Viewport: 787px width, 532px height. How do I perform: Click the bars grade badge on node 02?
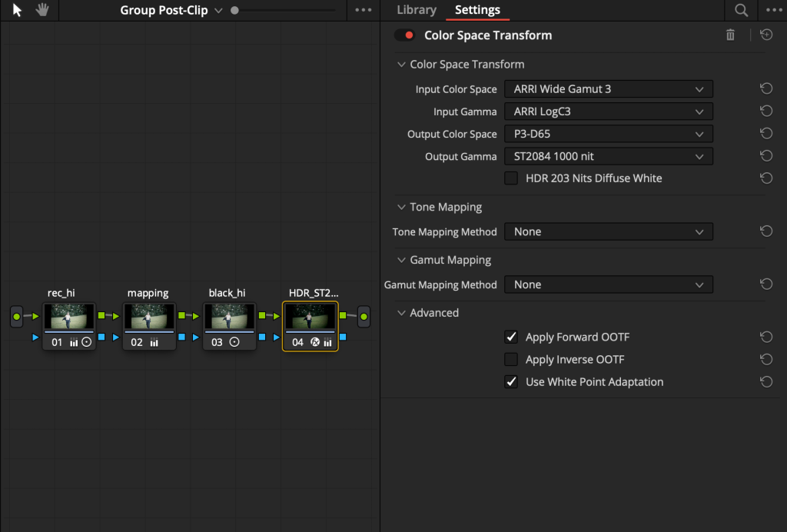(154, 342)
